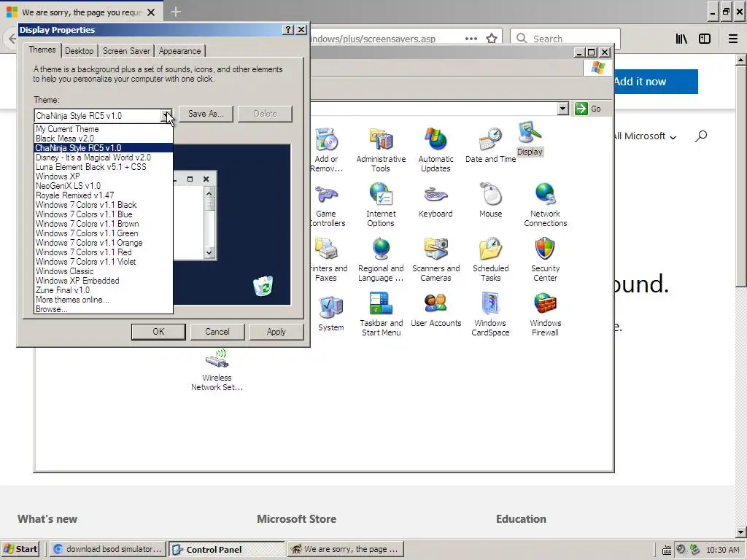Expand the All Microsoft menu
747x560 pixels.
(645, 136)
